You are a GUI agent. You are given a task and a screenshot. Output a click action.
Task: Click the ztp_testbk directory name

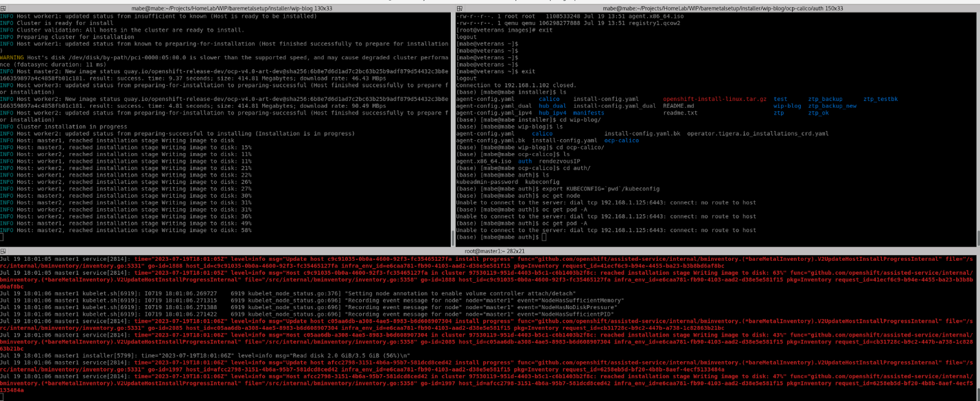(880, 99)
